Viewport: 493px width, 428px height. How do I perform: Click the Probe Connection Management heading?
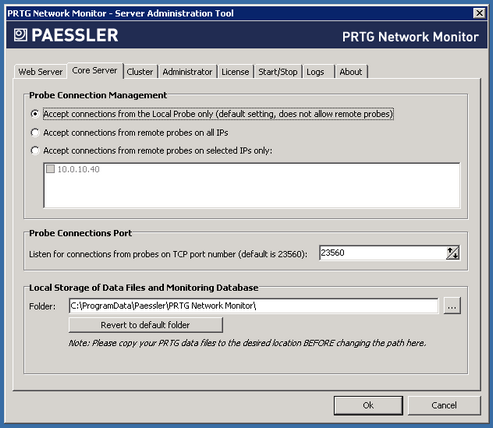tap(98, 95)
